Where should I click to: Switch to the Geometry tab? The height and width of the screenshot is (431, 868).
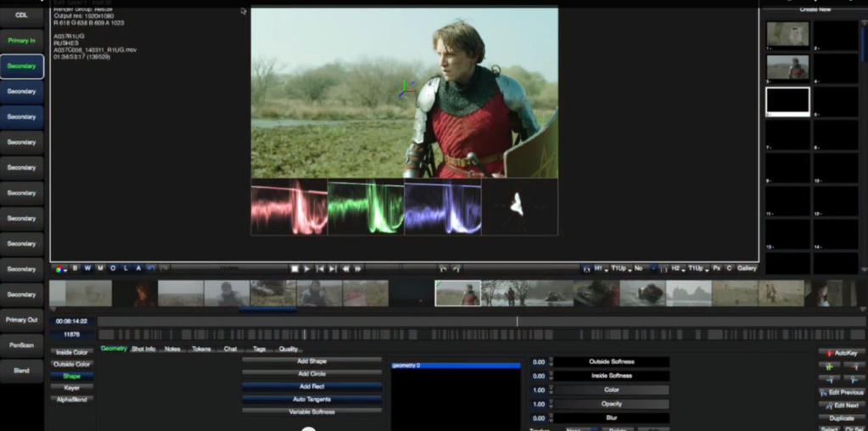point(114,349)
